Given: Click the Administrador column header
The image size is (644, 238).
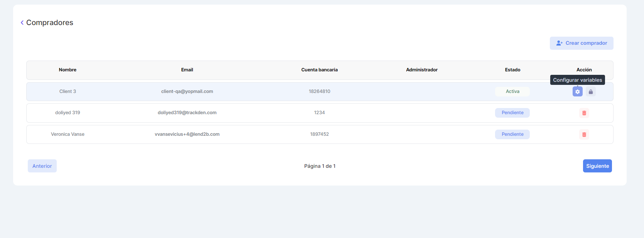Looking at the screenshot, I should (421, 70).
